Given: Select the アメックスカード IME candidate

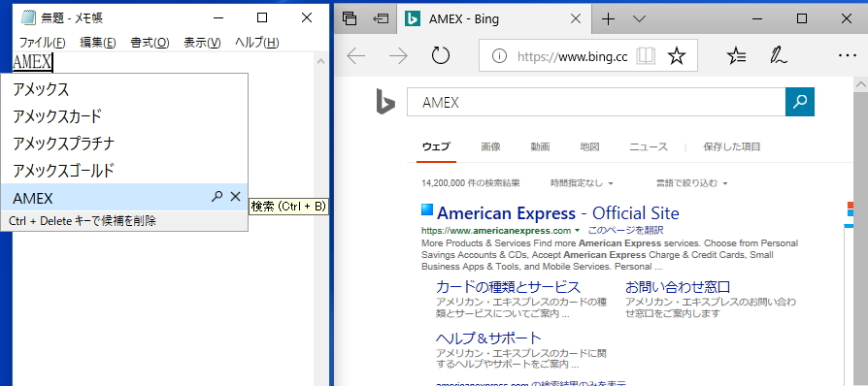Looking at the screenshot, I should tap(124, 116).
